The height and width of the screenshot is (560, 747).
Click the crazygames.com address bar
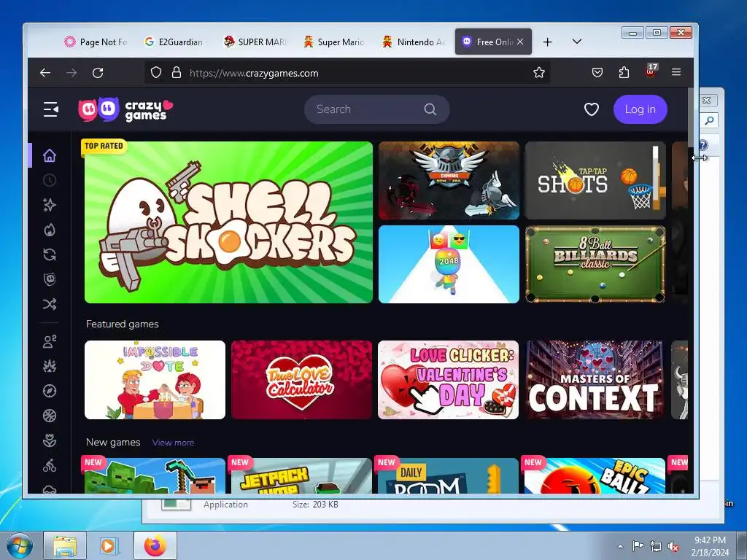(348, 73)
